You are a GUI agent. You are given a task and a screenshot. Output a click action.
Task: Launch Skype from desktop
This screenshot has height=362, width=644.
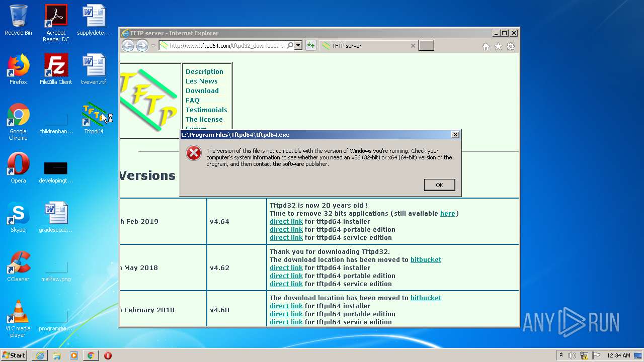[18, 217]
